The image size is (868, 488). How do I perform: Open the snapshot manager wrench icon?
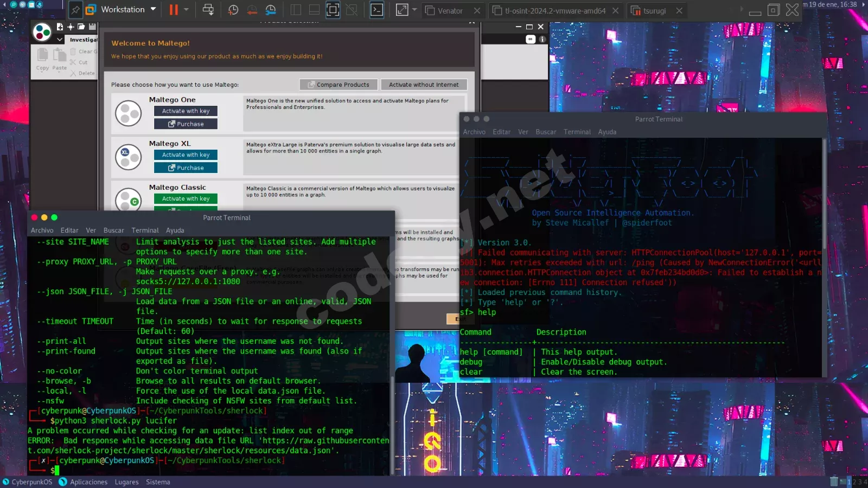(x=271, y=10)
